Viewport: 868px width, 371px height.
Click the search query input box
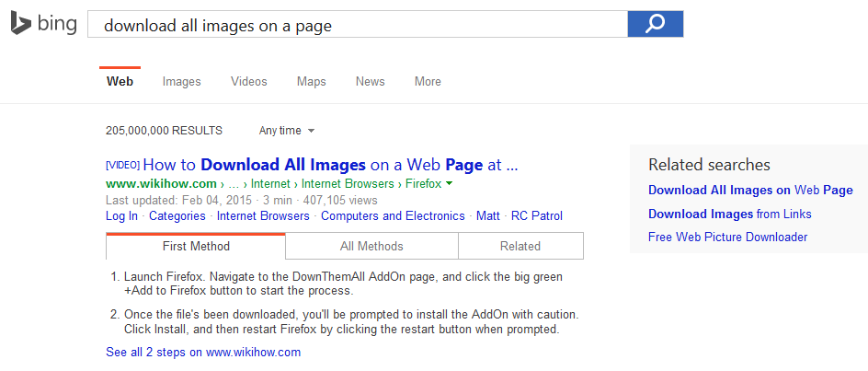(x=357, y=25)
